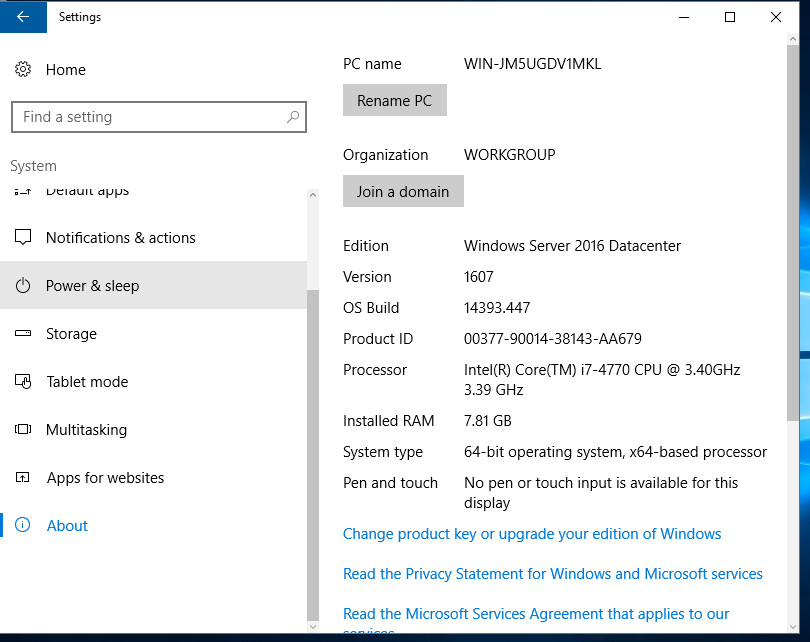Viewport: 810px width, 642px height.
Task: Click the Power & sleep power icon
Action: [23, 286]
